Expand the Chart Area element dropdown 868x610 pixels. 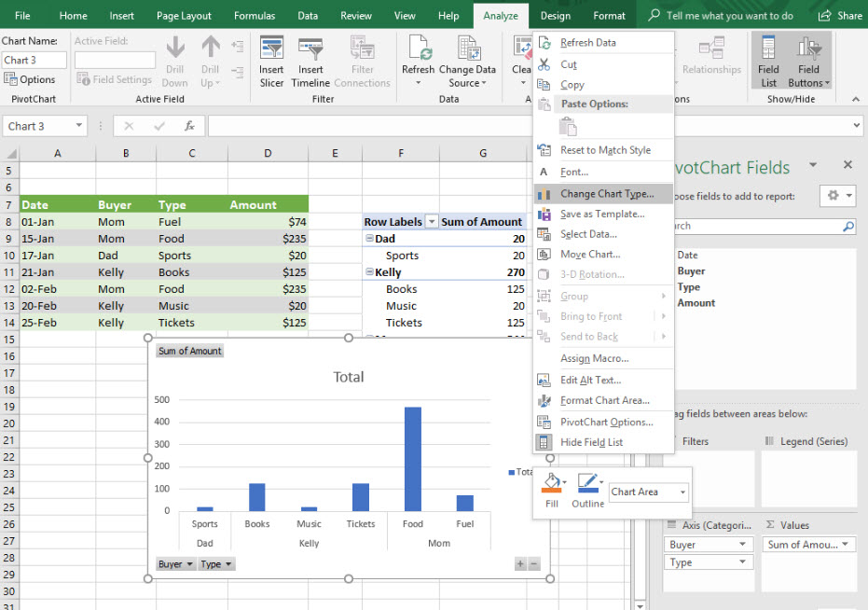click(683, 492)
